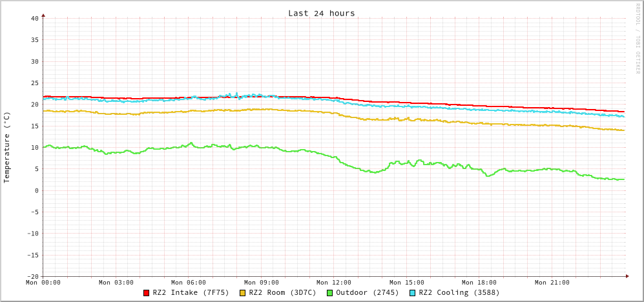Select the "RZ2 Cooling (3588)" legend label
Image resolution: width=644 pixels, height=302 pixels.
459,293
